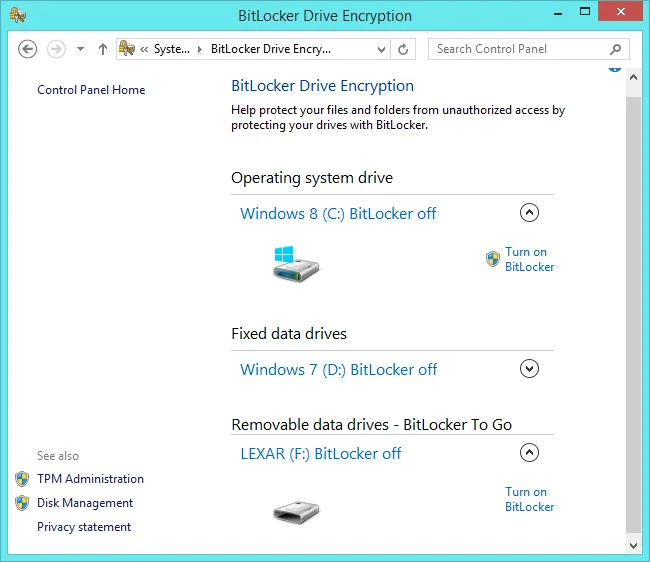This screenshot has width=650, height=562.
Task: Expand the Windows 7 (D:) drive section
Action: point(529,368)
